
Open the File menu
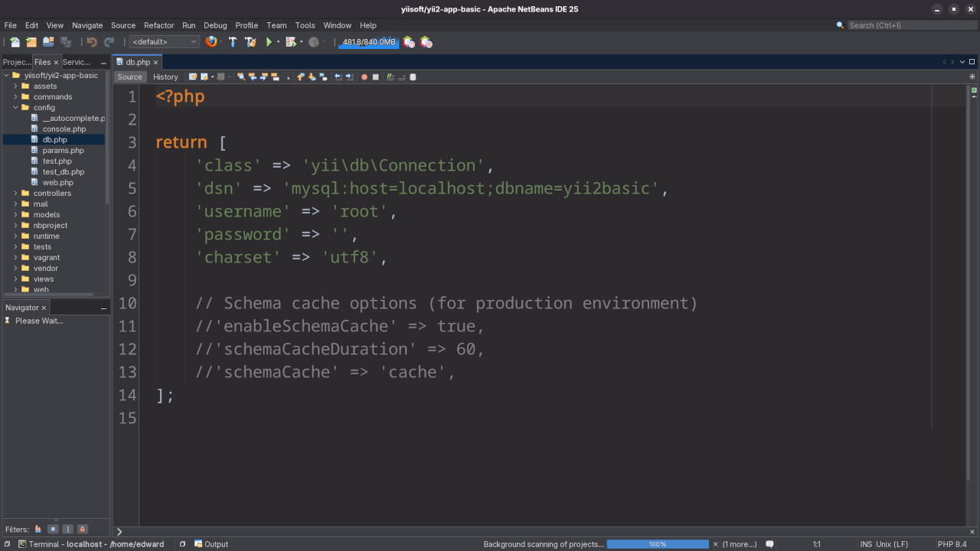(x=10, y=25)
